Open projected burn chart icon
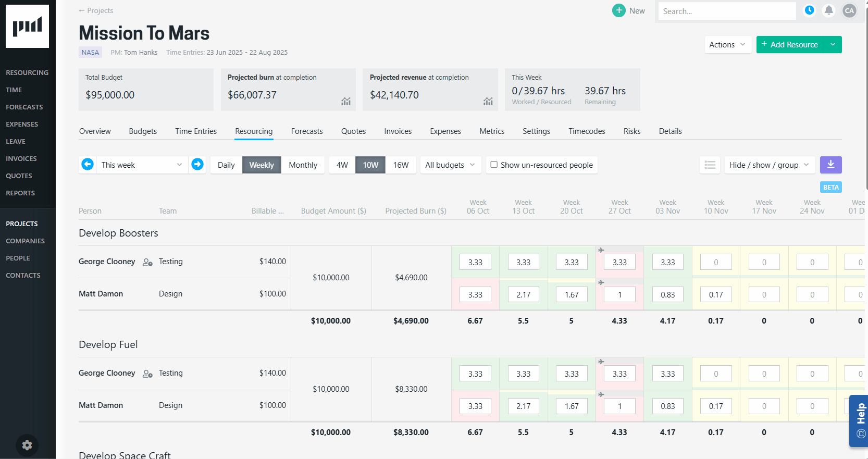 (x=346, y=101)
